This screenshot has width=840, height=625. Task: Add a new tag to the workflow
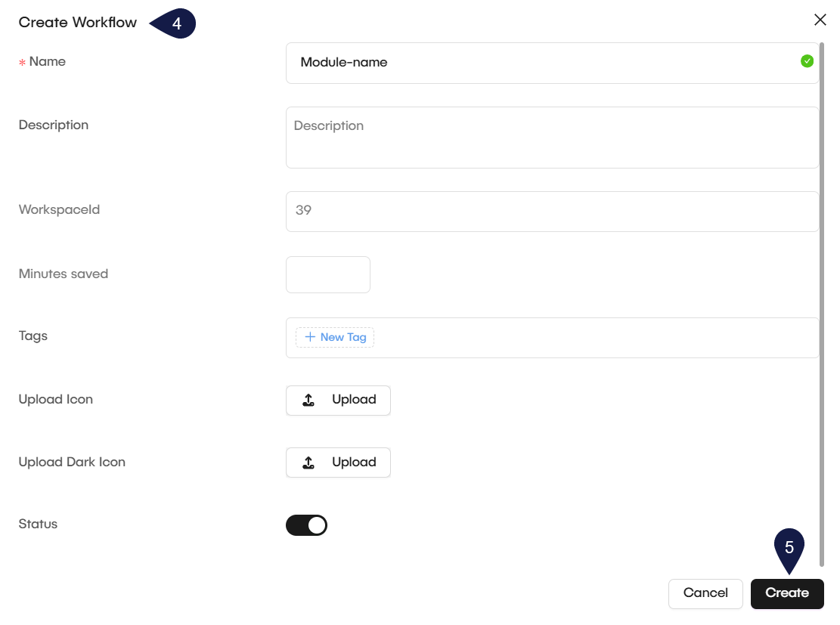tap(335, 337)
